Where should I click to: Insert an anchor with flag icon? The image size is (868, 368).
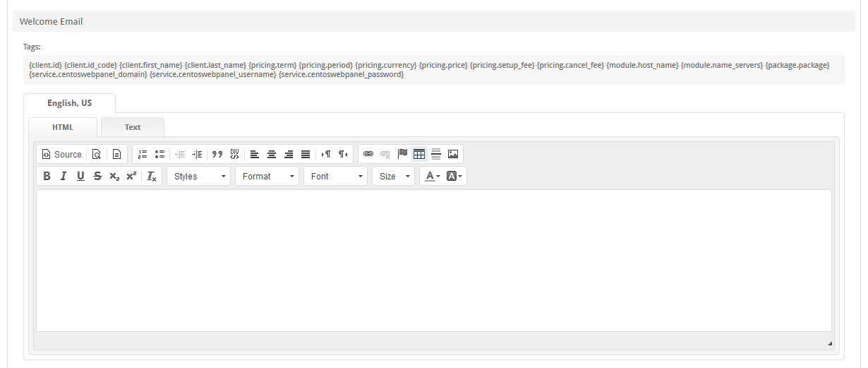point(402,154)
